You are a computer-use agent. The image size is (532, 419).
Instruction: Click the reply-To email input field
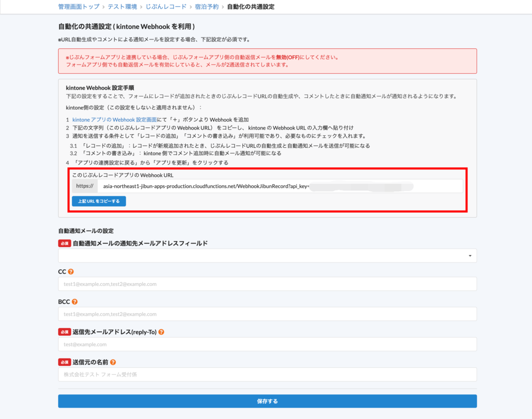click(267, 344)
